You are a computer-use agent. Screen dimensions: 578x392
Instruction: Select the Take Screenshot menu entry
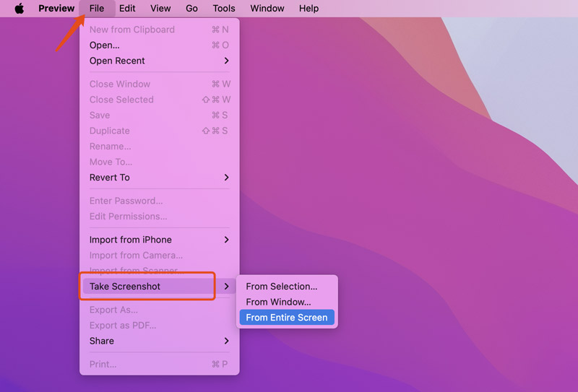coord(125,287)
